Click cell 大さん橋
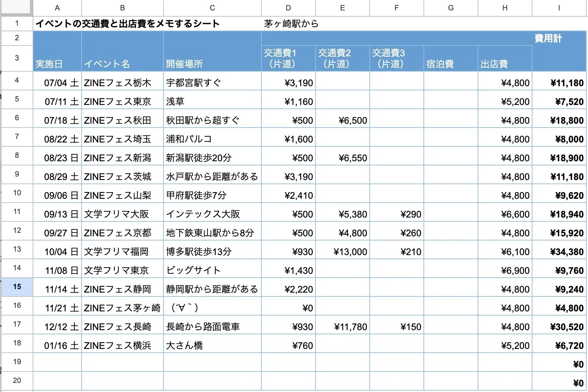Screen dimensions: 588x392 pyautogui.click(x=212, y=344)
